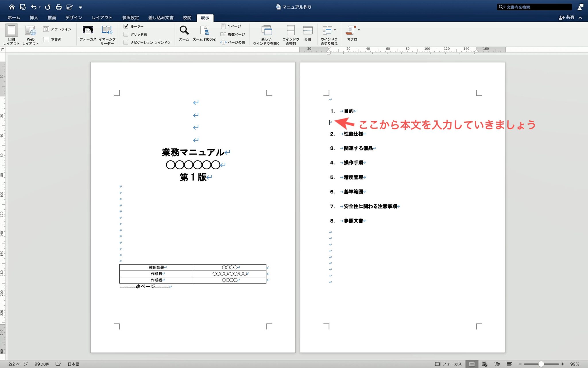
Task: Open アウトライン view mode
Action: 57,29
